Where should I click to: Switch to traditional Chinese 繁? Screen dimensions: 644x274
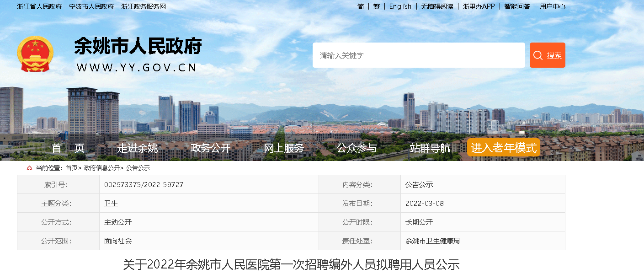pos(377,6)
